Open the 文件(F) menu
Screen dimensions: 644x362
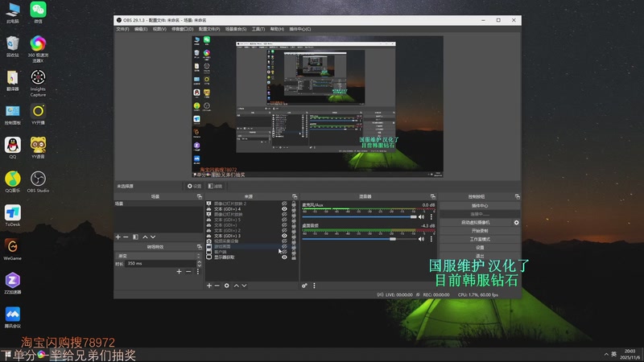tap(122, 29)
